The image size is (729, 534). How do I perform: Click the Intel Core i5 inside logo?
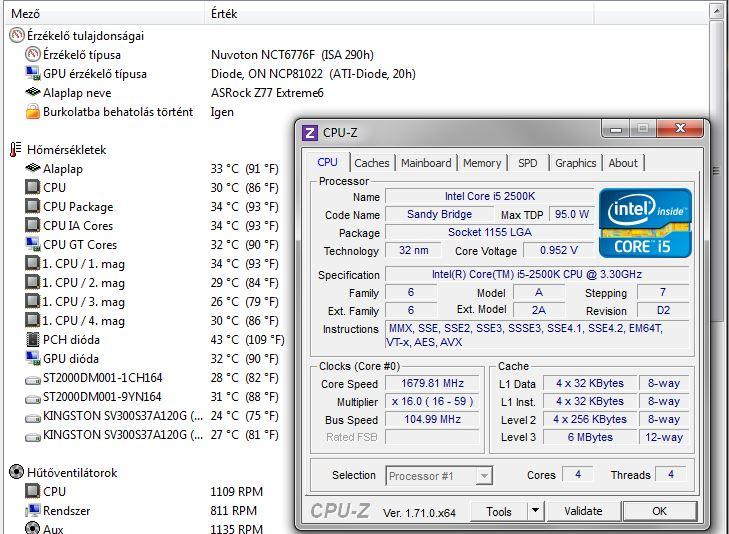(645, 223)
